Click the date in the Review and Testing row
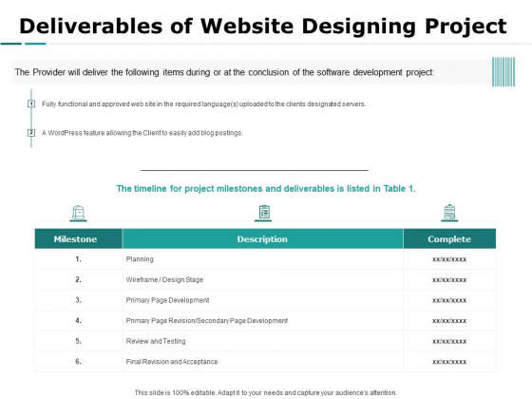 tap(449, 341)
